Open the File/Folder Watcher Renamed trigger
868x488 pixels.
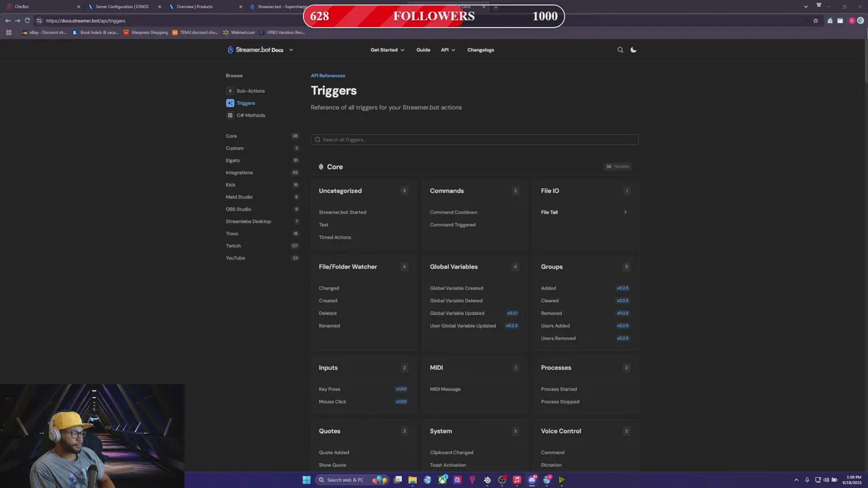330,325
